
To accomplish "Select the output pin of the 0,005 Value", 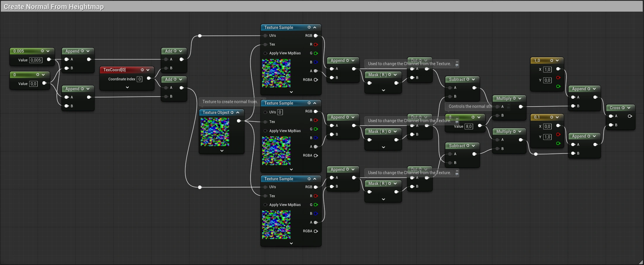I will click(x=49, y=59).
